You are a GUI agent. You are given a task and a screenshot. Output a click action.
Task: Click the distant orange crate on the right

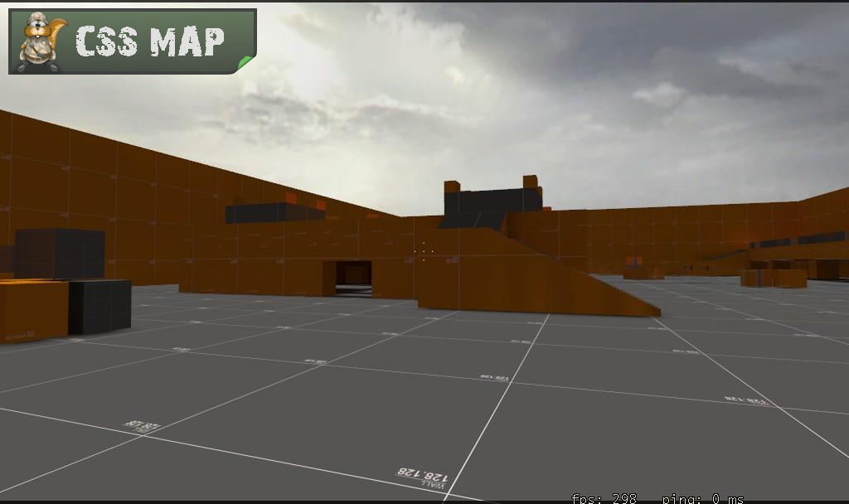pyautogui.click(x=773, y=278)
